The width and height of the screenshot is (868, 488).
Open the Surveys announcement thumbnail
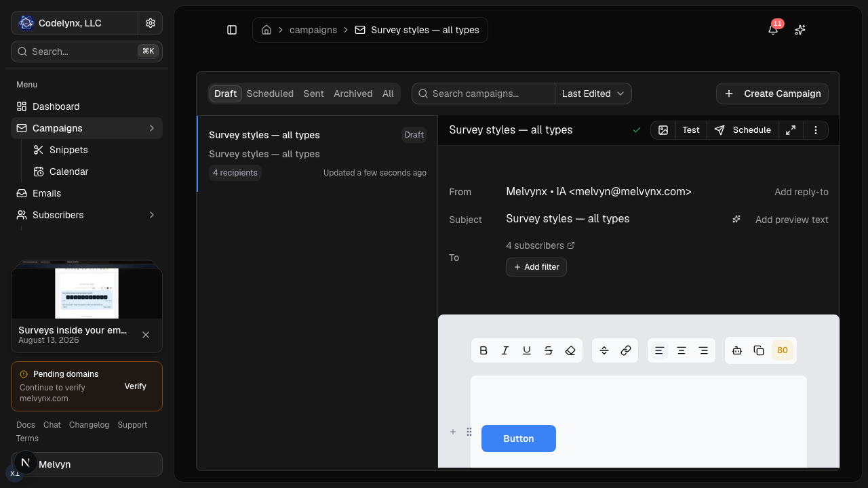[87, 293]
